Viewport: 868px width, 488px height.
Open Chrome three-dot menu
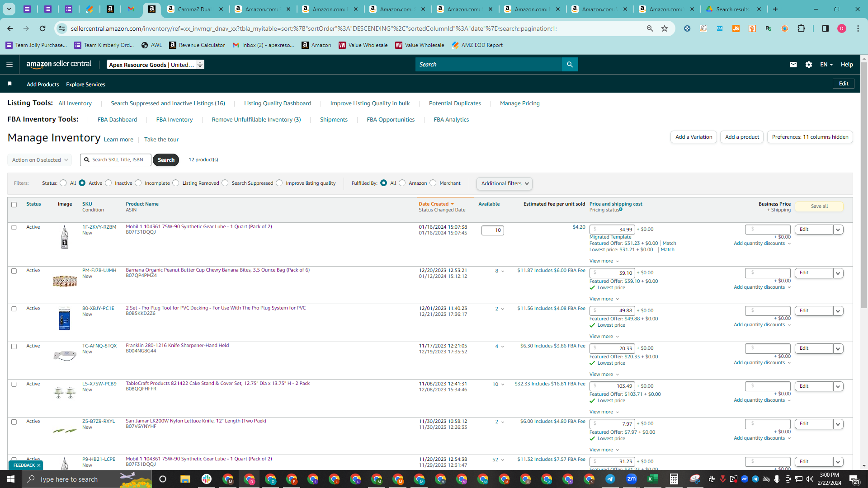858,28
